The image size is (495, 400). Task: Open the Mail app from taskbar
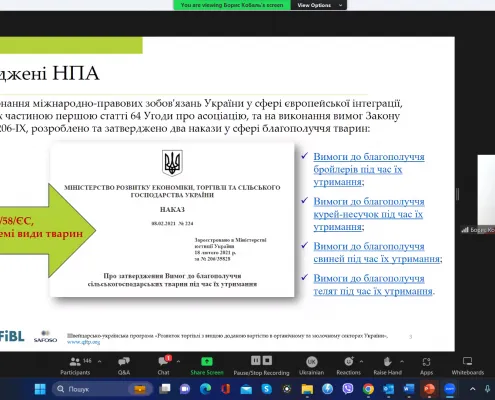point(246,389)
